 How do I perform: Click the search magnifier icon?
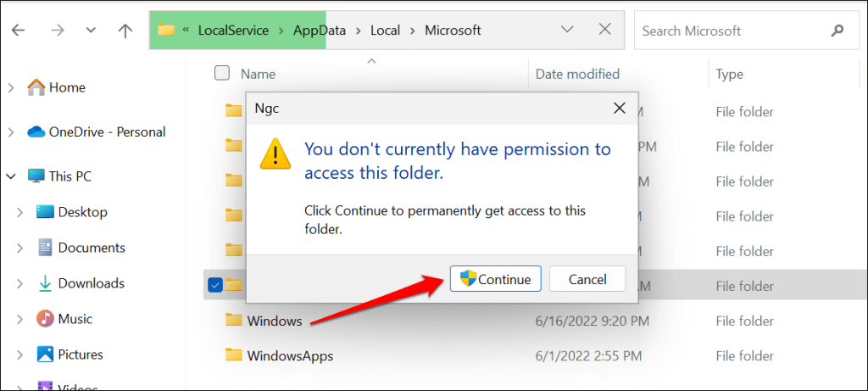click(837, 31)
